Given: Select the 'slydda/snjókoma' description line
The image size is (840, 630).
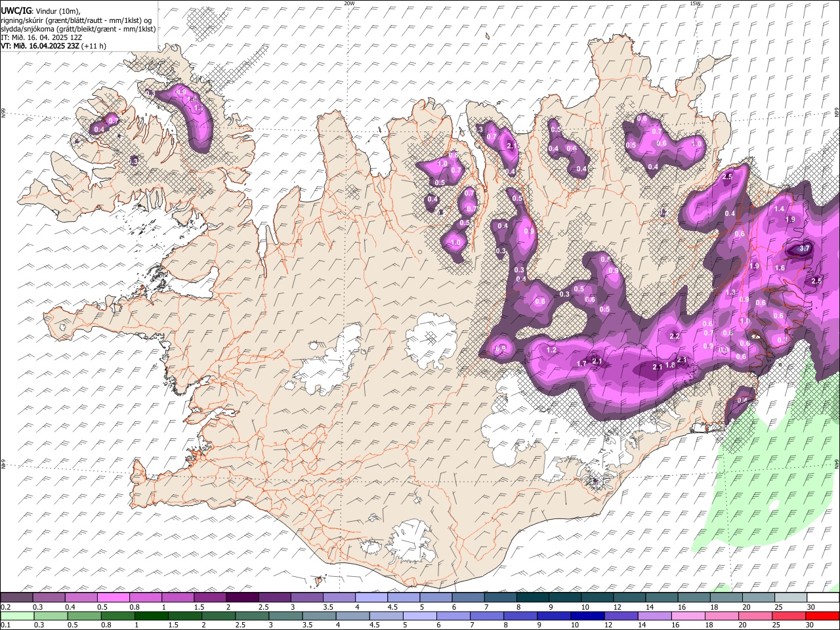Looking at the screenshot, I should click(78, 29).
